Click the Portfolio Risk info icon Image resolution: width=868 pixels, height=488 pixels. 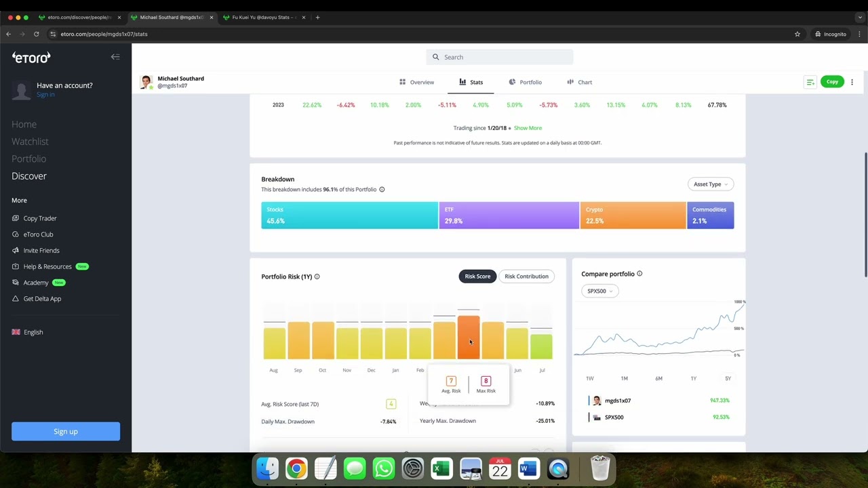tap(317, 277)
